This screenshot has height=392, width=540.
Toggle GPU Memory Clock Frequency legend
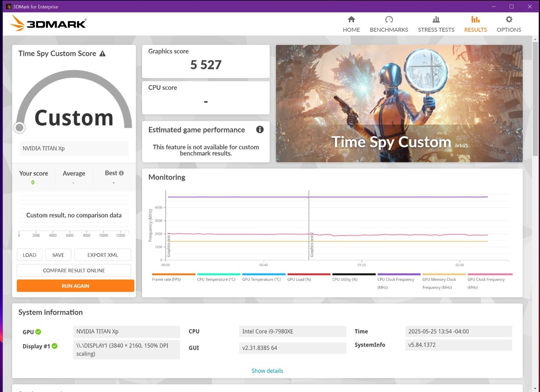[444, 274]
